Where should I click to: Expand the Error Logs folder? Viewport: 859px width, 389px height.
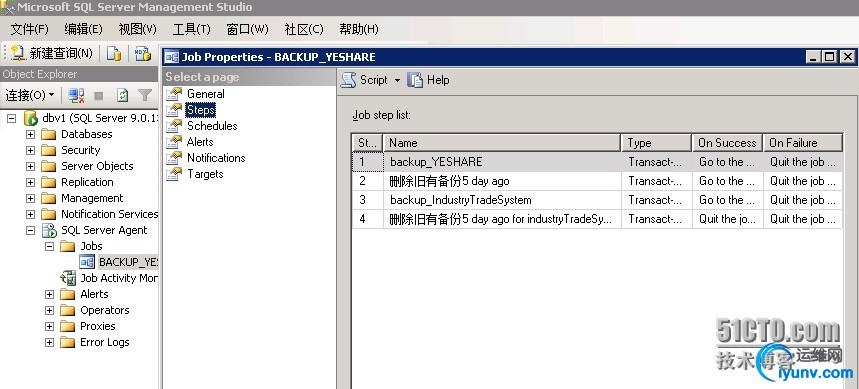49,342
